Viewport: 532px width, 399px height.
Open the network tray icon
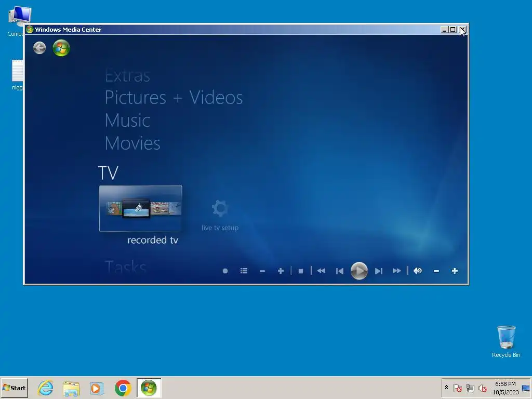pos(470,388)
